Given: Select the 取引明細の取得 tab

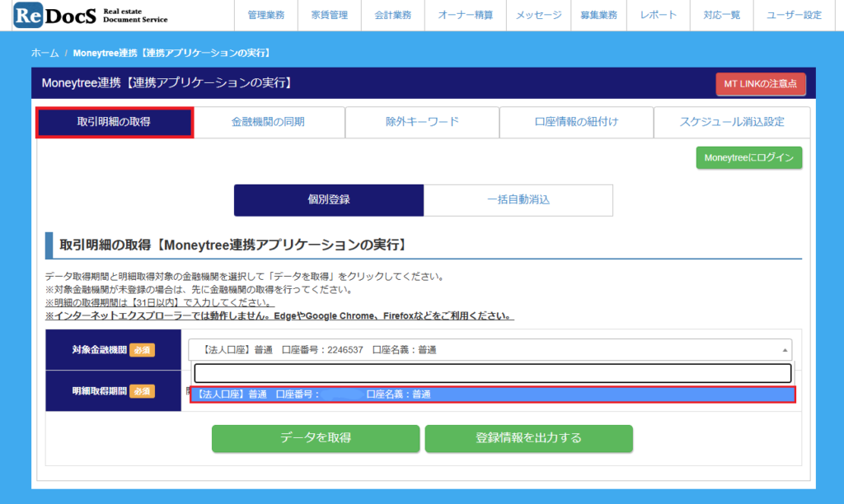Looking at the screenshot, I should tap(114, 122).
